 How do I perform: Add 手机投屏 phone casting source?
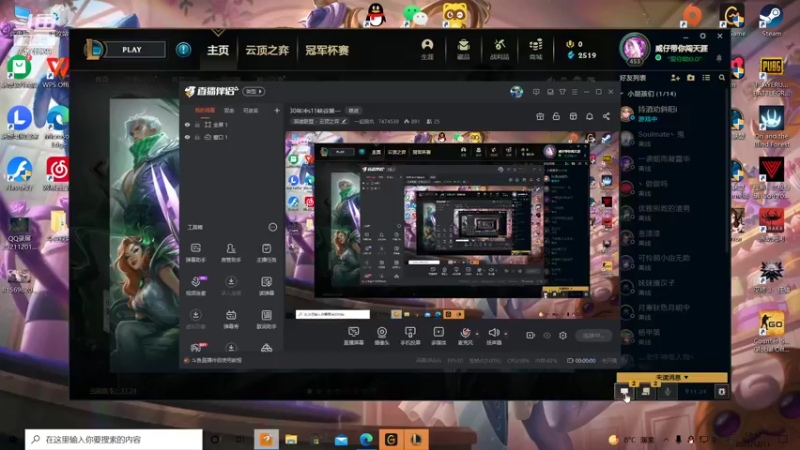(x=410, y=336)
